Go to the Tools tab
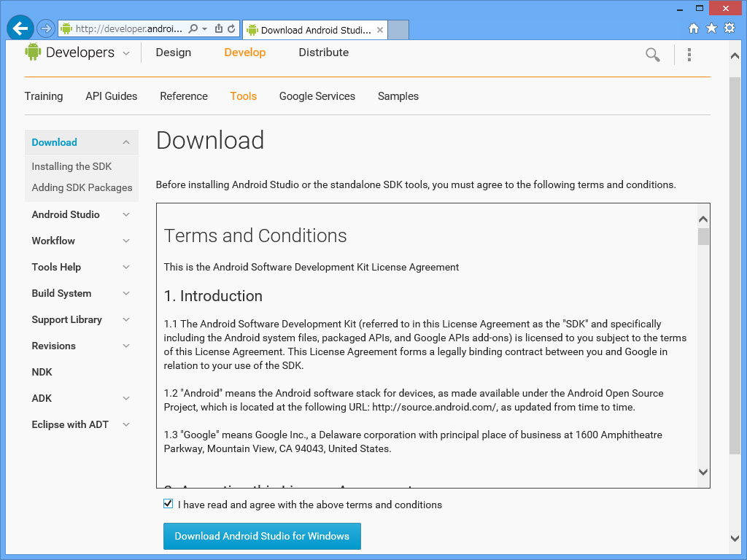 (244, 96)
